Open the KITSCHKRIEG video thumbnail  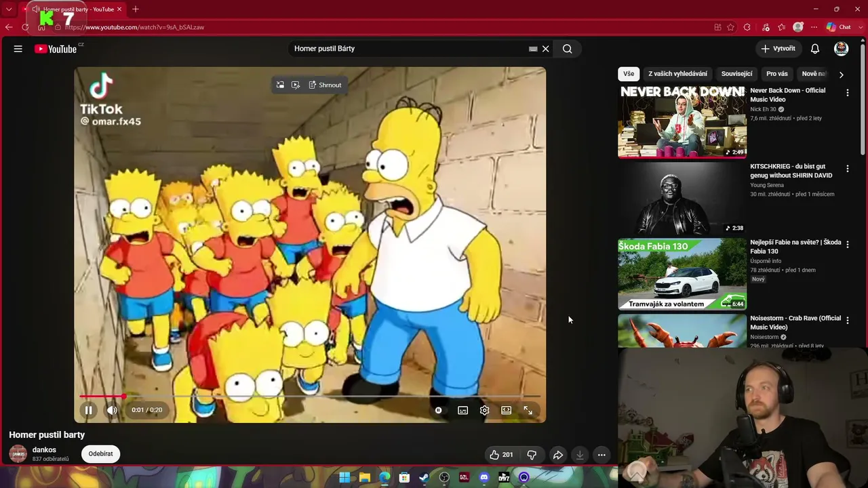682,198
